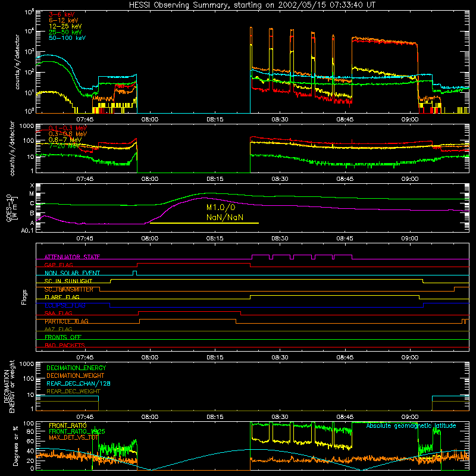This screenshot has height=476, width=476.
Task: Click the '08:15' tick under the Flags panel
Action: point(215,358)
